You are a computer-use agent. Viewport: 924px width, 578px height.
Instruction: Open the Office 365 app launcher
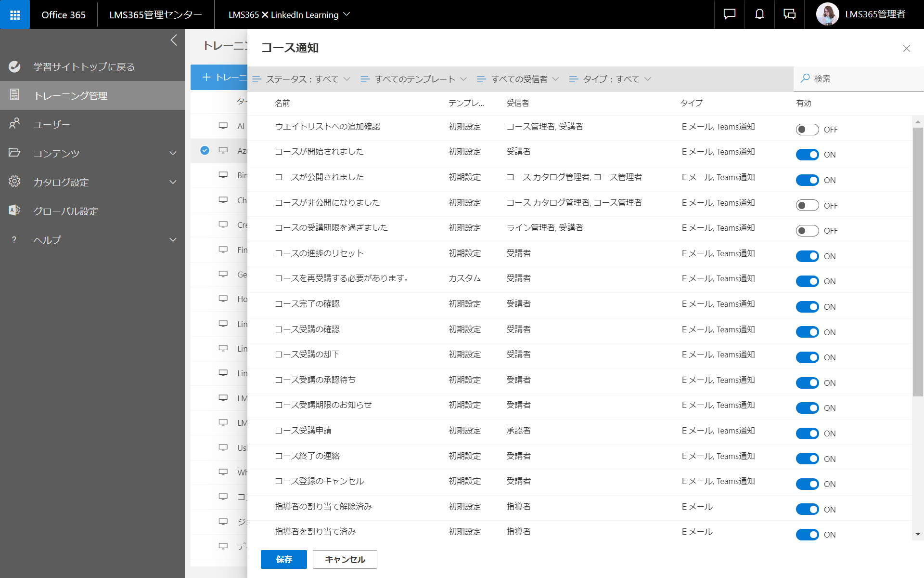pyautogui.click(x=15, y=14)
